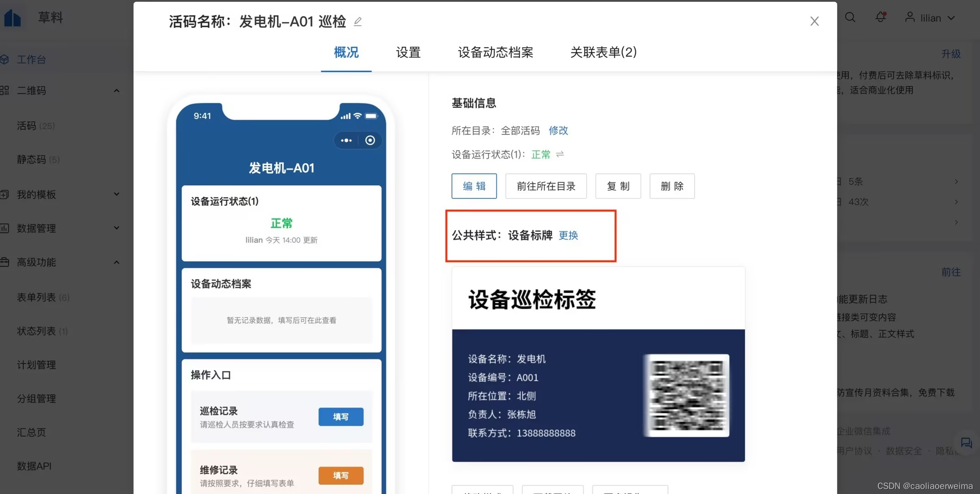The width and height of the screenshot is (980, 494).
Task: Switch to the 设置 tab
Action: pyautogui.click(x=408, y=52)
